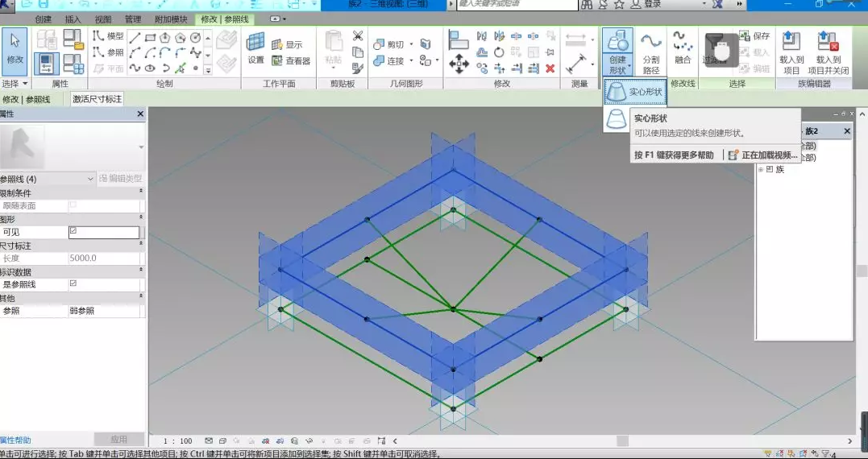This screenshot has height=459, width=868.
Task: Select the Move tool in Modify panel
Action: 459,64
